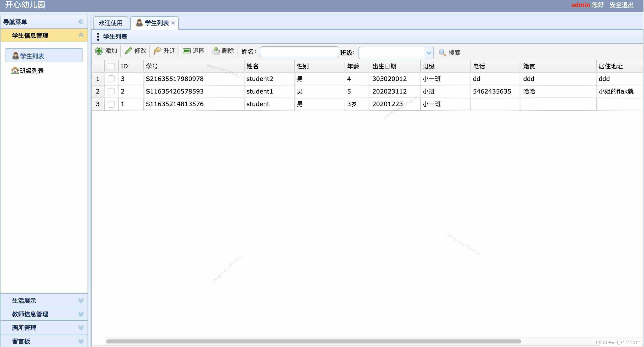Select student list sidebar item icon
This screenshot has height=347, width=644.
(16, 56)
